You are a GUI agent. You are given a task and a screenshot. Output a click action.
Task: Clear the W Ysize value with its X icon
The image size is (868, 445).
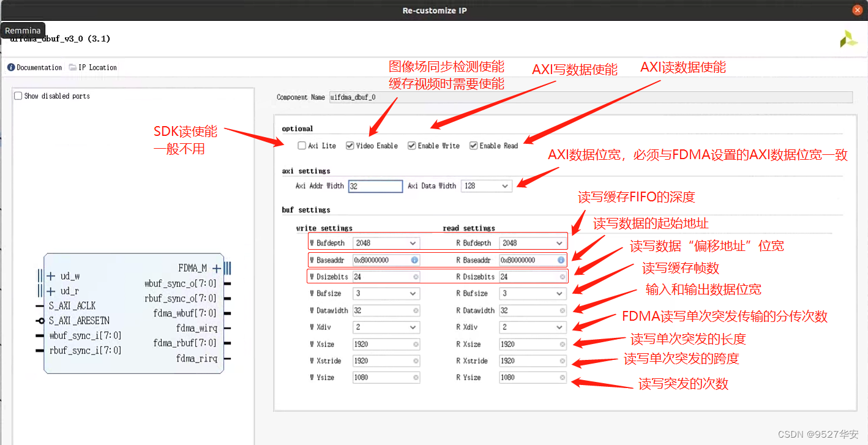coord(416,378)
